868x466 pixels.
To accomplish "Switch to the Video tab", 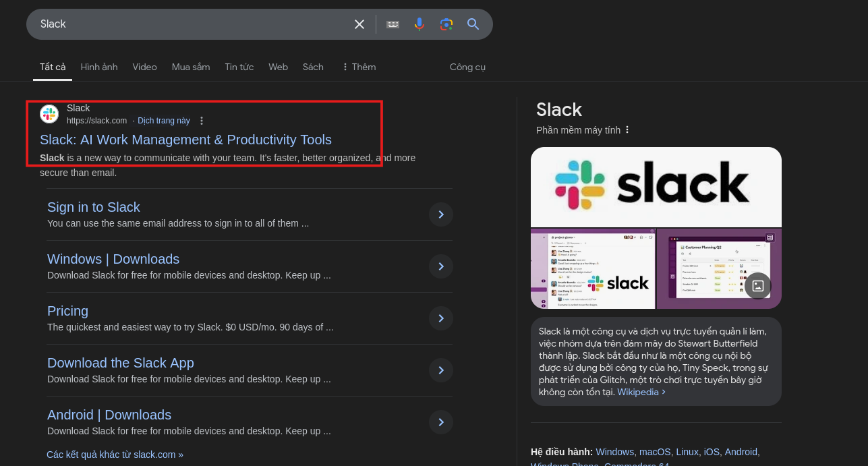I will pos(144,67).
